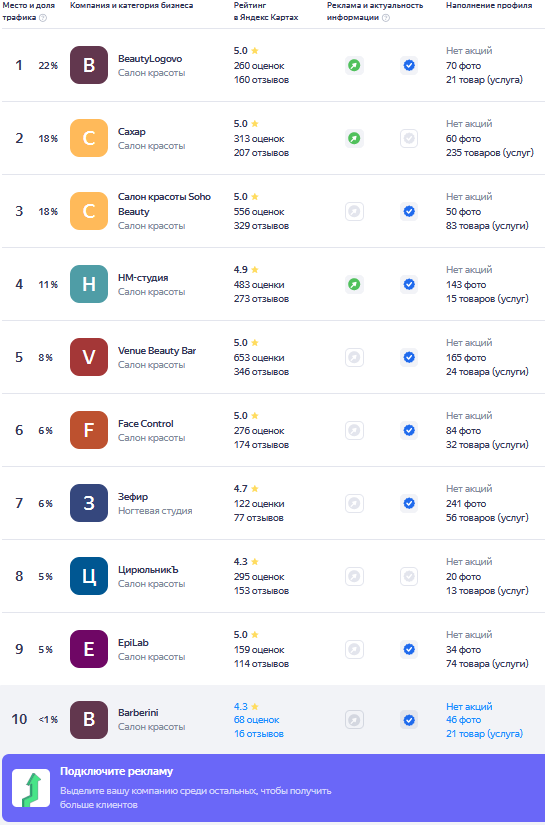Open Barberini's 46 фото link
This screenshot has width=545, height=825.
click(x=463, y=720)
